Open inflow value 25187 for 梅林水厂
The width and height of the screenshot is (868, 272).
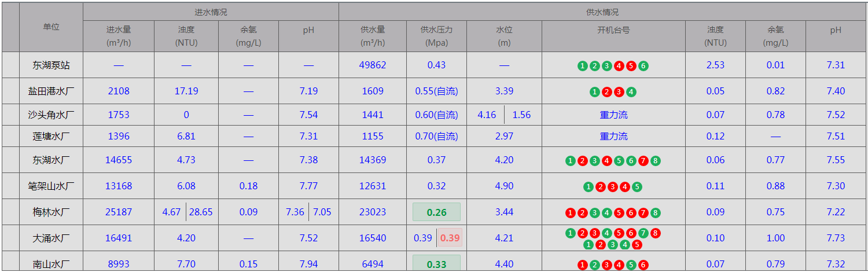pyautogui.click(x=119, y=212)
